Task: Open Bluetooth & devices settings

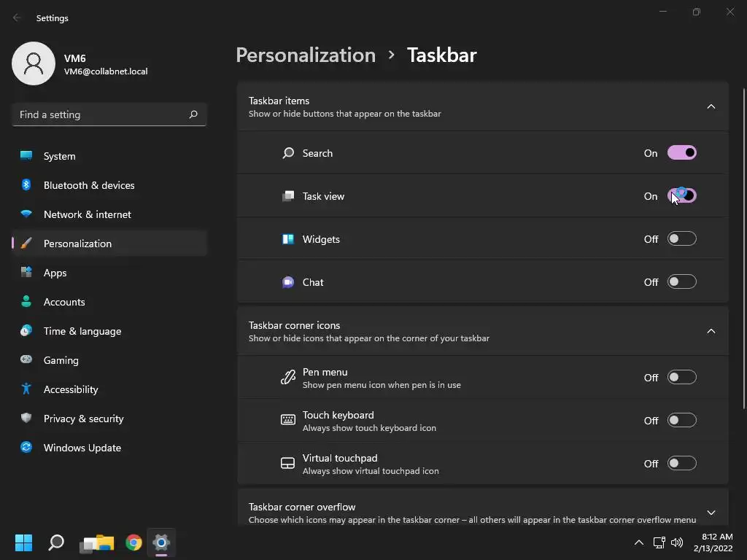Action: [89, 185]
